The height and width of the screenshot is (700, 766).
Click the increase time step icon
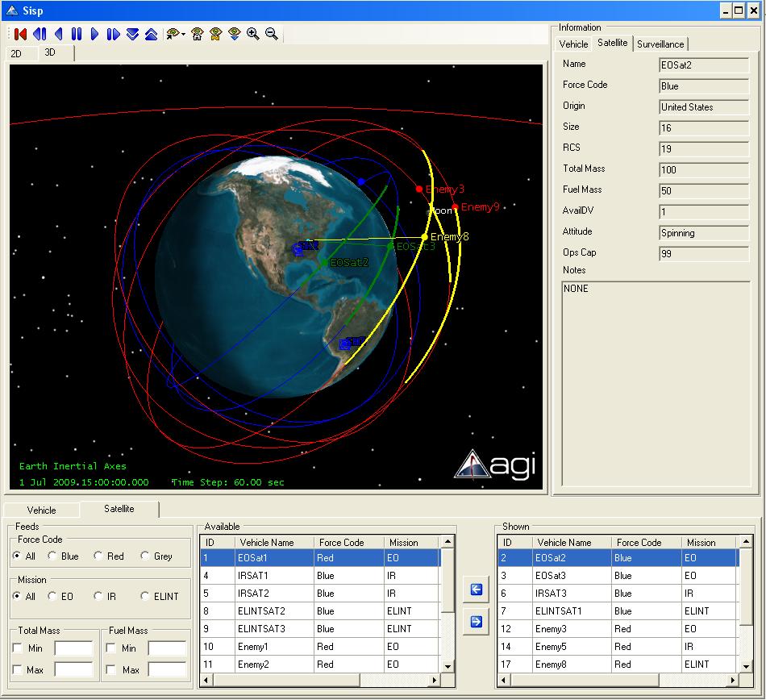(151, 34)
